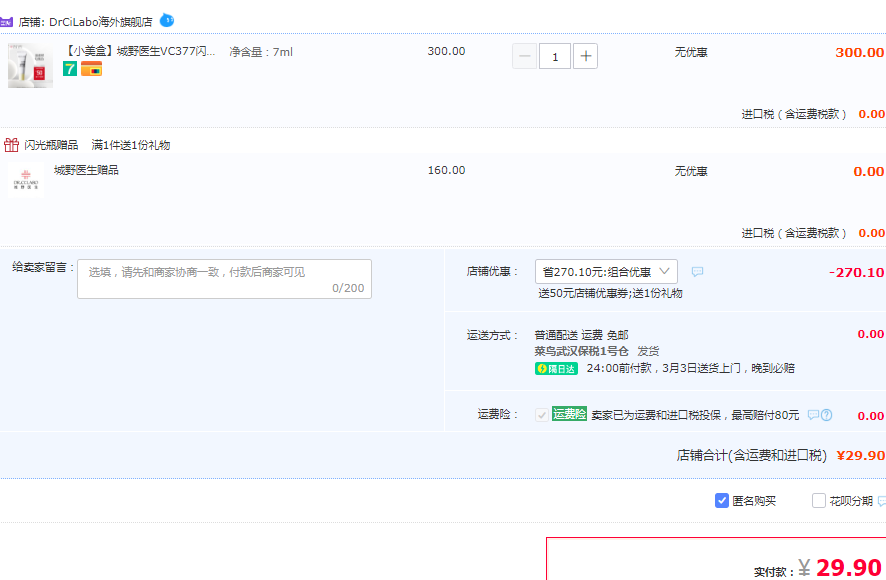Open the DrCiLabo海外旗舰店 store link
The width and height of the screenshot is (886, 580).
(101, 22)
